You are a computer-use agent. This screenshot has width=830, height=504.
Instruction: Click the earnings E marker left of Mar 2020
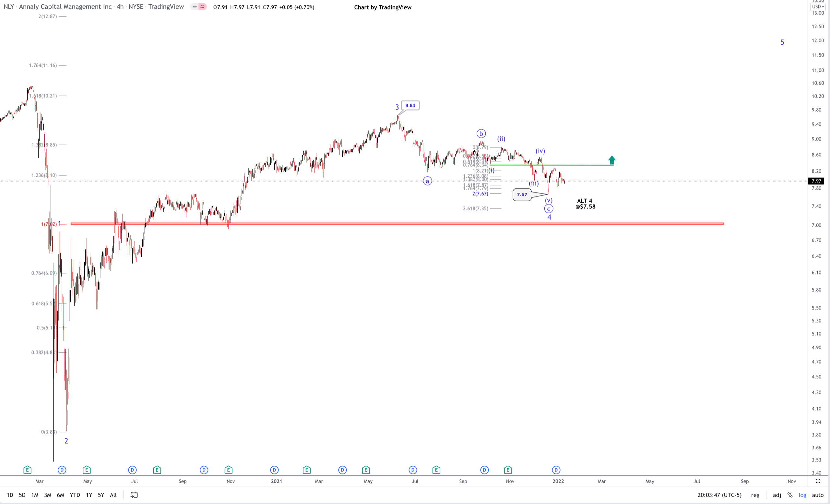27,470
